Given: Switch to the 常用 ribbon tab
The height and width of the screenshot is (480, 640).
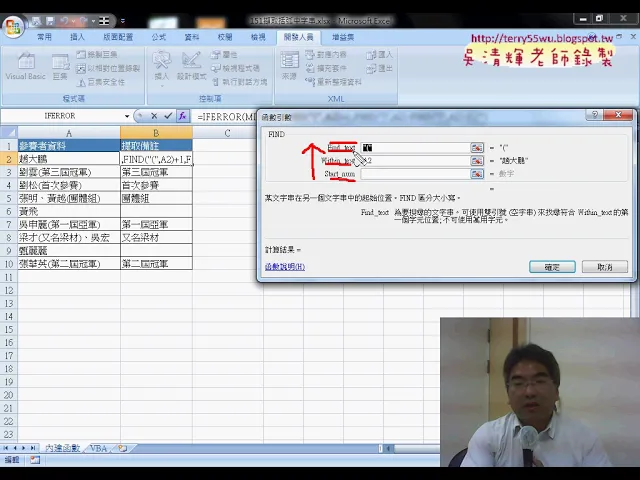Looking at the screenshot, I should point(44,37).
